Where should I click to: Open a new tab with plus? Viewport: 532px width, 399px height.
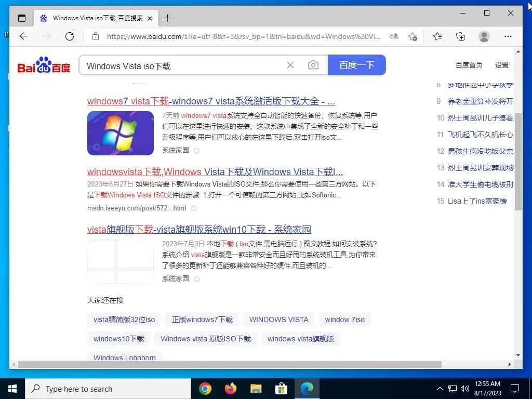(168, 18)
